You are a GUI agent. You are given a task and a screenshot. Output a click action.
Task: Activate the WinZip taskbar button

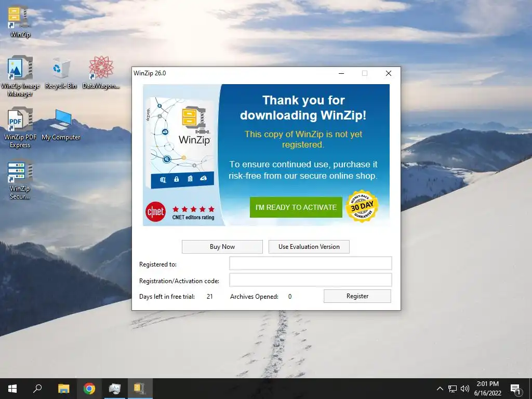click(x=140, y=389)
